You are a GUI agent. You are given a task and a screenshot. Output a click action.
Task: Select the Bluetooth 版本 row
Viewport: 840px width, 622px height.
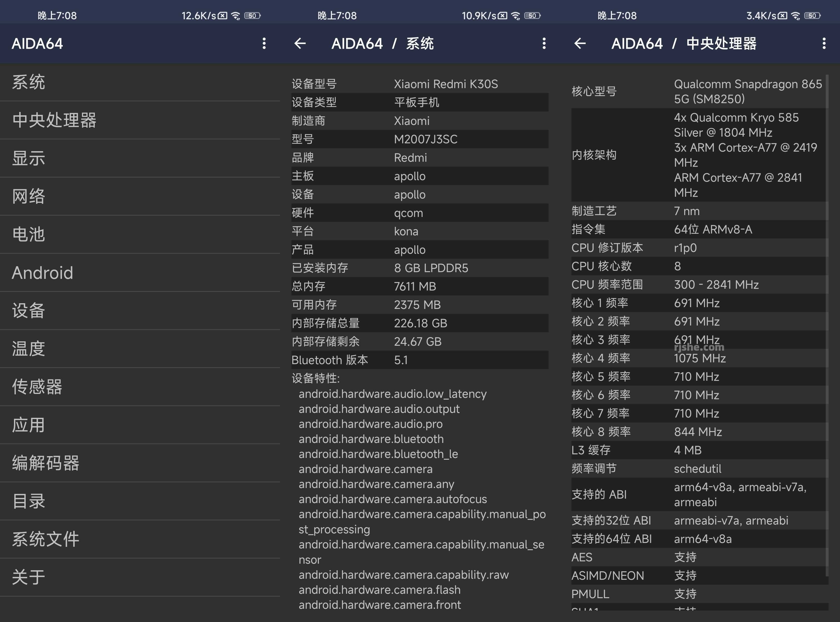[418, 360]
